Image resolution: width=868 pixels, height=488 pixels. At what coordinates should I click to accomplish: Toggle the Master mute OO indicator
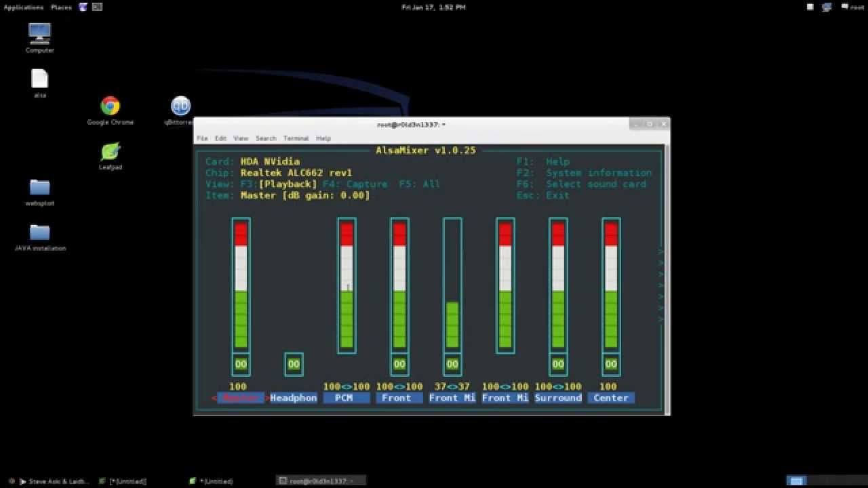click(241, 364)
